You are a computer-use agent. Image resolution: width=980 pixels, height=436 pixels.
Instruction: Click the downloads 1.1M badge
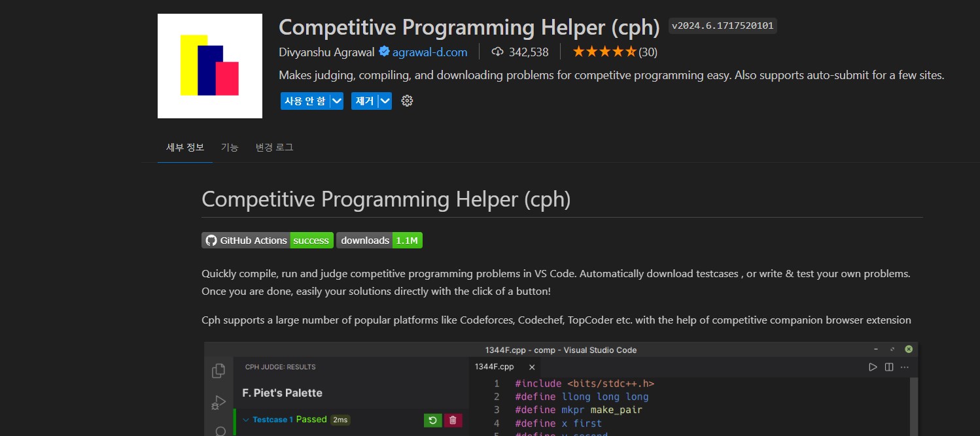pyautogui.click(x=379, y=241)
